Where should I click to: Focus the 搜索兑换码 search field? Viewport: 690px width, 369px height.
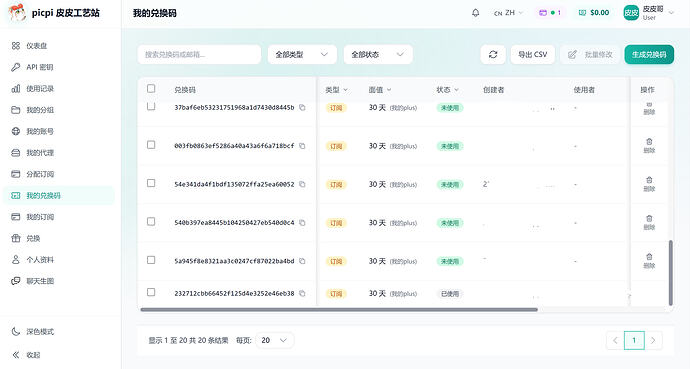click(199, 55)
